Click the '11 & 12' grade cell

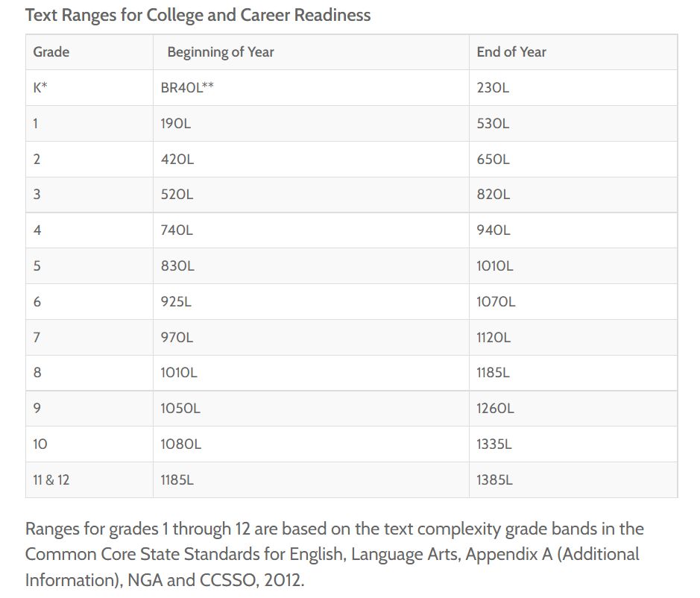51,480
